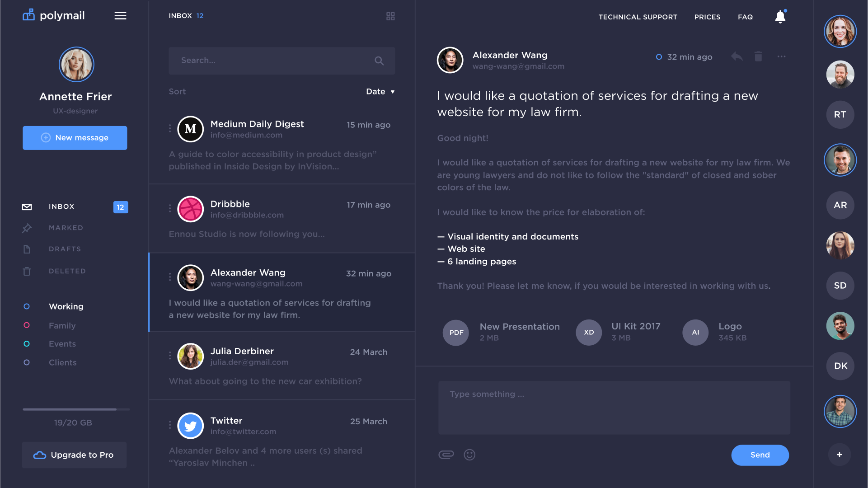Compose with New message button
868x488 pixels.
[75, 138]
